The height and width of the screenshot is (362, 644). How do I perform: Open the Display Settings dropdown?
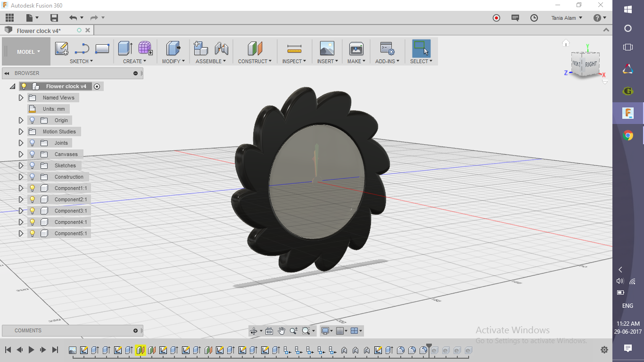[x=327, y=331]
